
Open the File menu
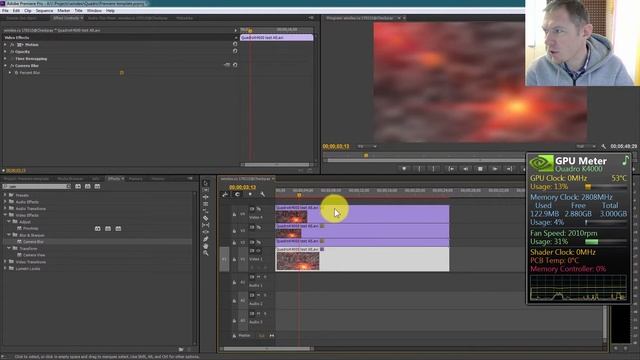5,11
